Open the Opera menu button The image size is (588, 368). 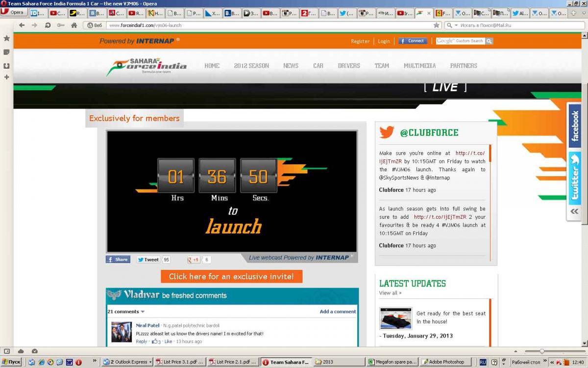(14, 13)
